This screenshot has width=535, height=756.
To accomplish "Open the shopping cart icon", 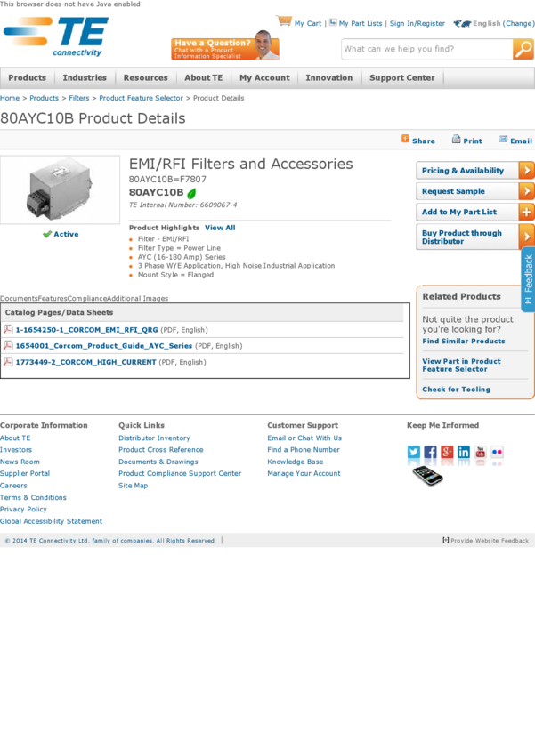I will (284, 21).
